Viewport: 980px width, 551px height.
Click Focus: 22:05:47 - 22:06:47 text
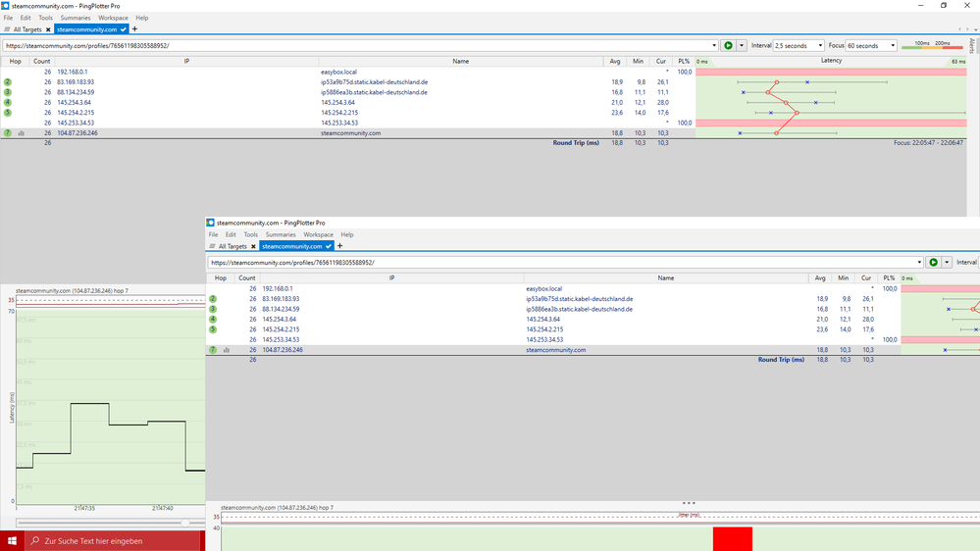[928, 143]
